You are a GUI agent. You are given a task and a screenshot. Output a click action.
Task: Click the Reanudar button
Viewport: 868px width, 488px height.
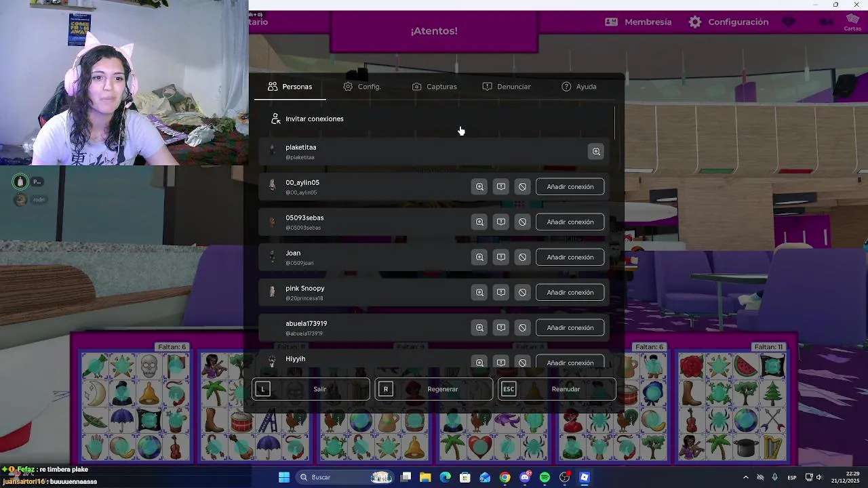coord(557,389)
